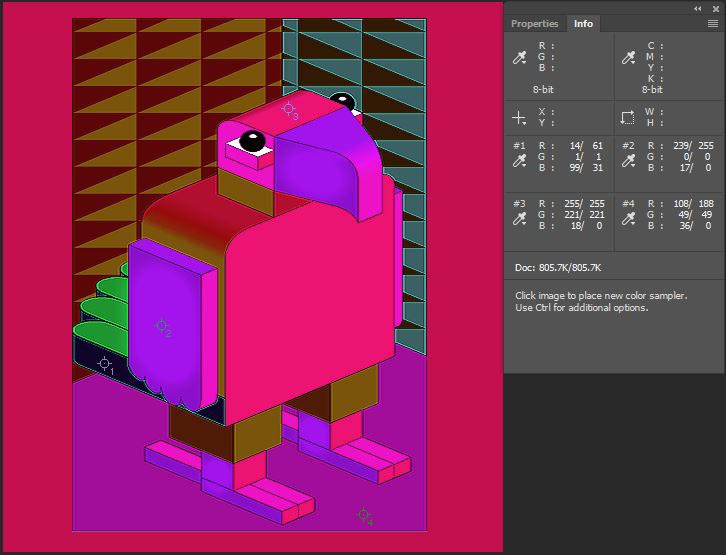Switch to the Properties tab
This screenshot has width=726, height=555.
click(x=534, y=24)
